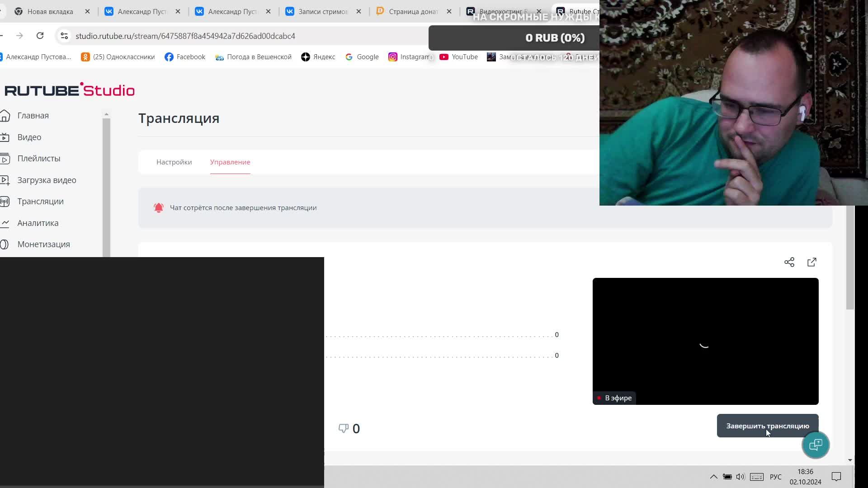Close the Новая вкладка browser tab

pyautogui.click(x=87, y=12)
